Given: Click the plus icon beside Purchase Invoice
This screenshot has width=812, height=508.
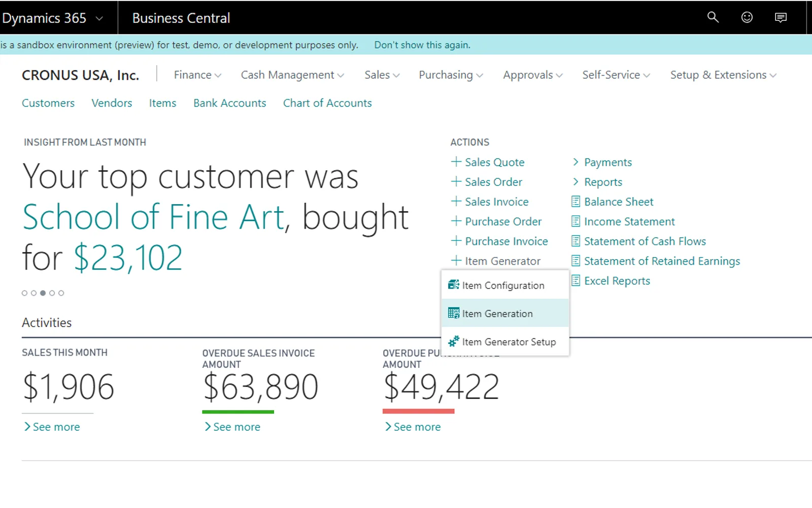Looking at the screenshot, I should pyautogui.click(x=456, y=241).
